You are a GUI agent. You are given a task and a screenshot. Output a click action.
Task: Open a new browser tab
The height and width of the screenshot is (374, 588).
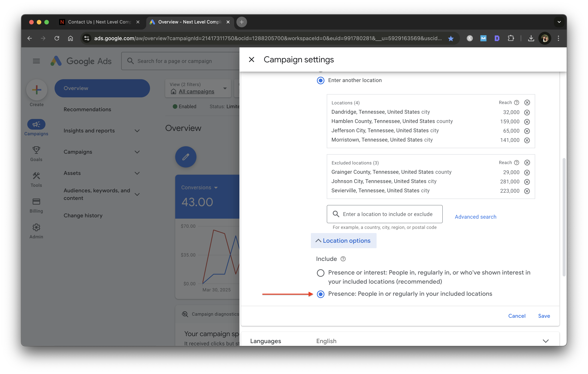tap(242, 22)
